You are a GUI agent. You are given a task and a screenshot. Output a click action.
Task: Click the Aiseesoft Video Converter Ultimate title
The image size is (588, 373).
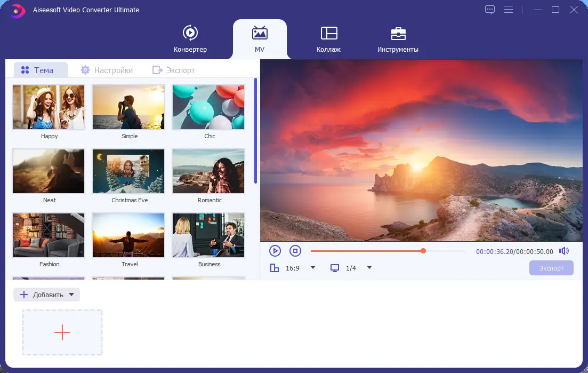[86, 10]
